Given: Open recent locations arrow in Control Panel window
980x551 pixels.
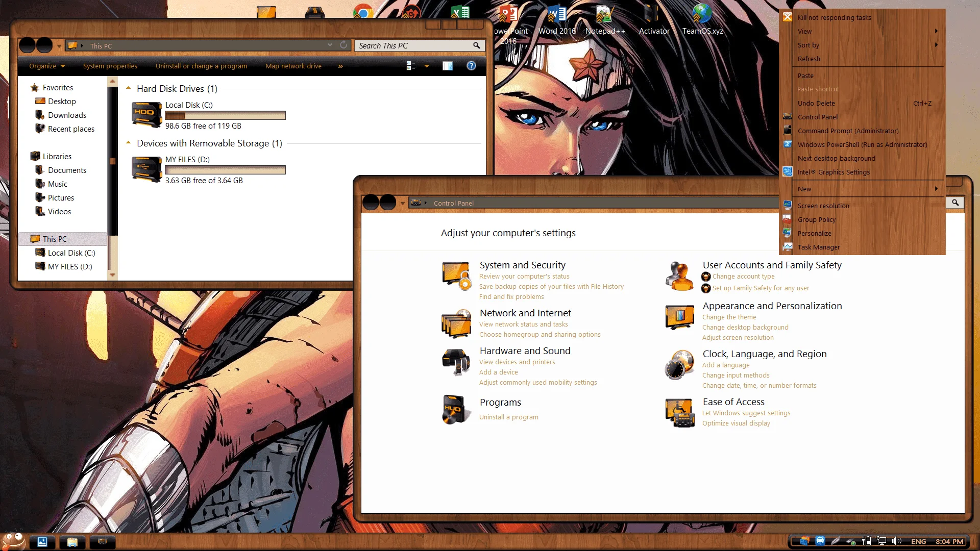Looking at the screenshot, I should pyautogui.click(x=403, y=204).
